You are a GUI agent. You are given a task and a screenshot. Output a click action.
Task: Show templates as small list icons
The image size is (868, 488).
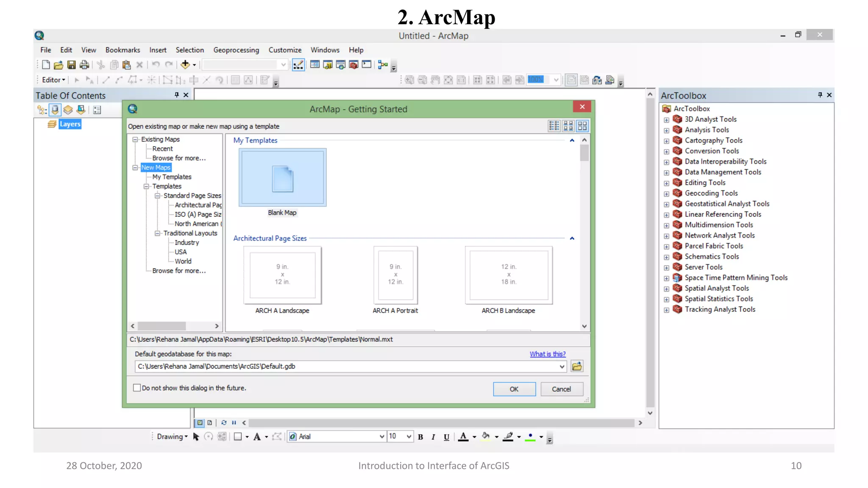(554, 126)
